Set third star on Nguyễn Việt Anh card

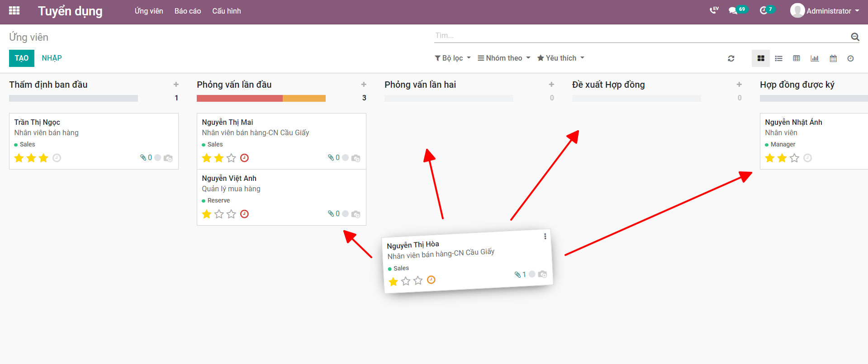point(231,214)
